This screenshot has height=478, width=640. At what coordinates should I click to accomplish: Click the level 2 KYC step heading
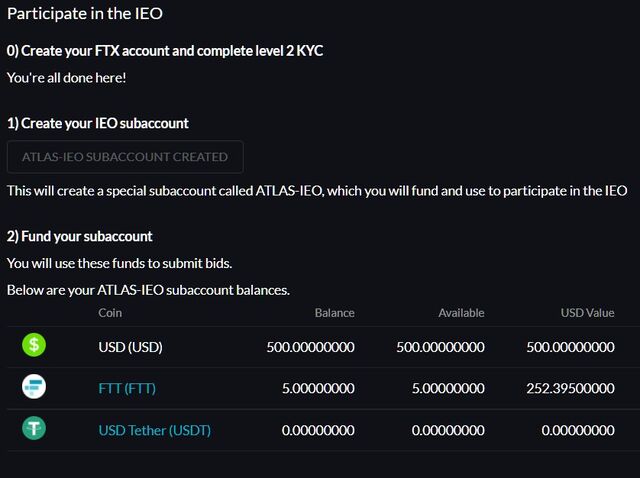[x=165, y=51]
